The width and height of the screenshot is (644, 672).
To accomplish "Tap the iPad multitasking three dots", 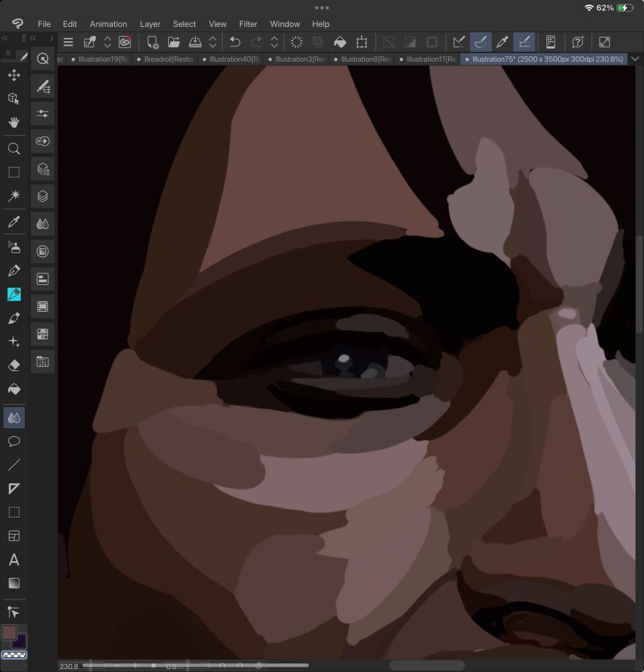I will coord(321,7).
